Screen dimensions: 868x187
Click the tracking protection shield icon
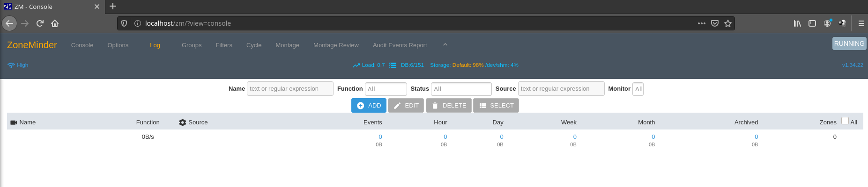pos(124,23)
